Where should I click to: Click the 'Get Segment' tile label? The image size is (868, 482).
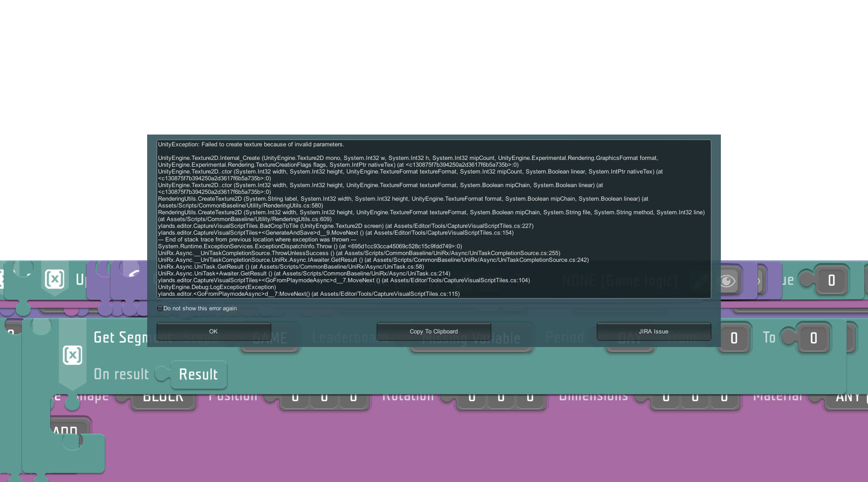point(119,337)
